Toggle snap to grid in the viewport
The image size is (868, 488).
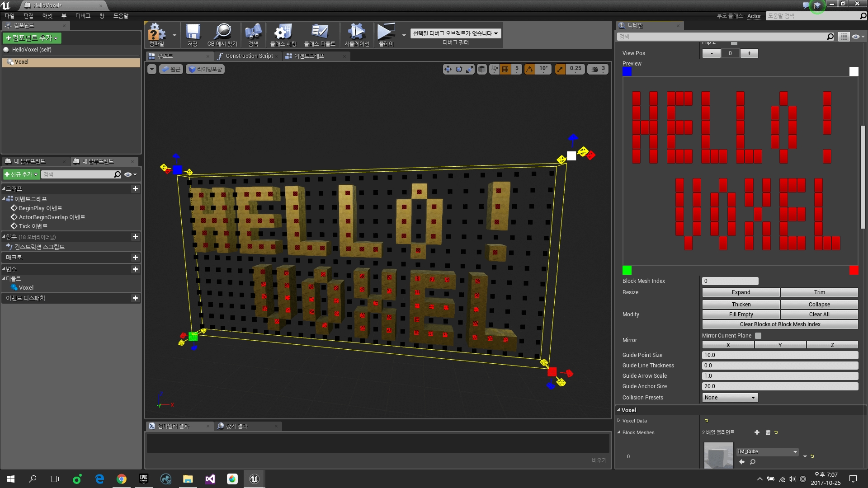tap(505, 69)
